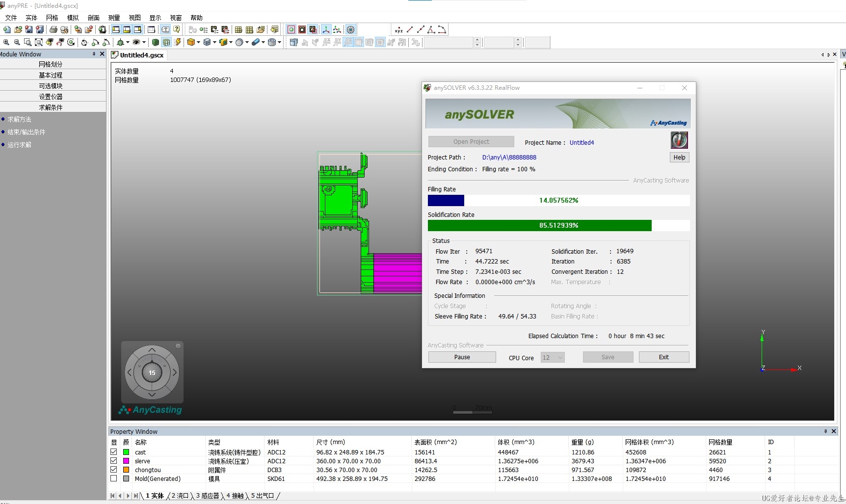Open the orange box primitive dropdown arrow

point(198,42)
